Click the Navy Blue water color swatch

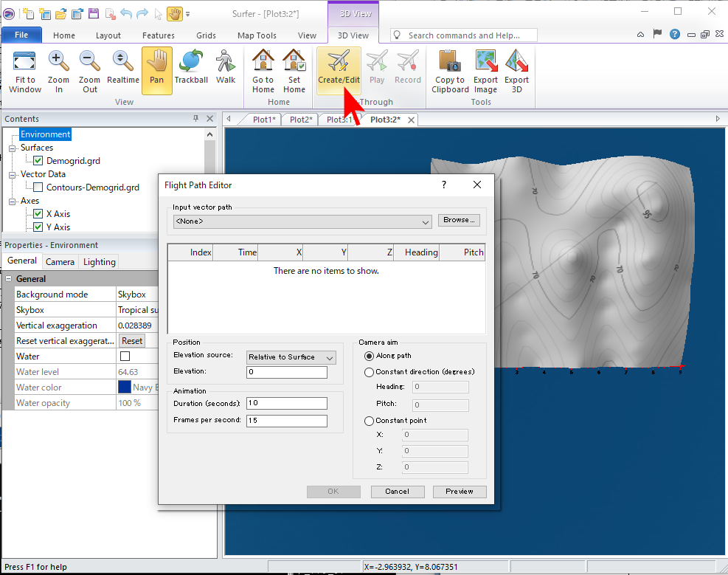(124, 388)
